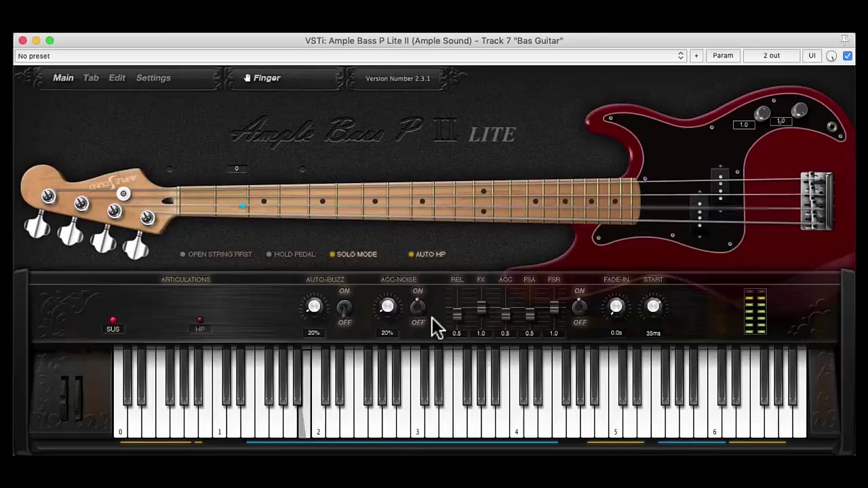Click the FSR 1.0 value

tap(553, 333)
